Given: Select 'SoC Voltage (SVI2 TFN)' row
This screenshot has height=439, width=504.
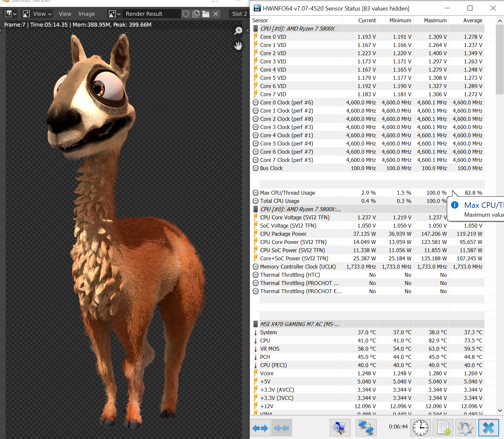Looking at the screenshot, I should [x=367, y=226].
